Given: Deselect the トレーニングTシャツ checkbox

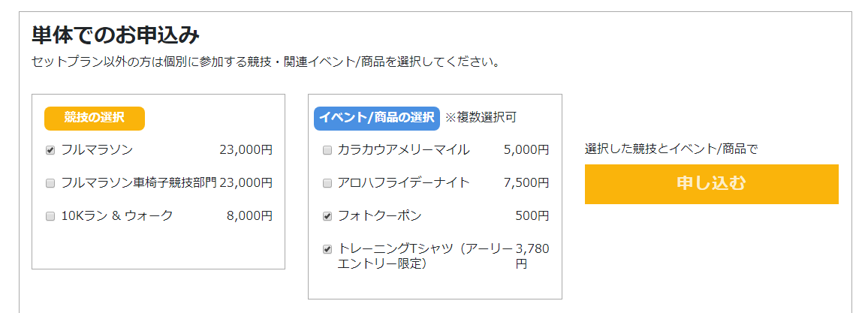Looking at the screenshot, I should tap(327, 249).
